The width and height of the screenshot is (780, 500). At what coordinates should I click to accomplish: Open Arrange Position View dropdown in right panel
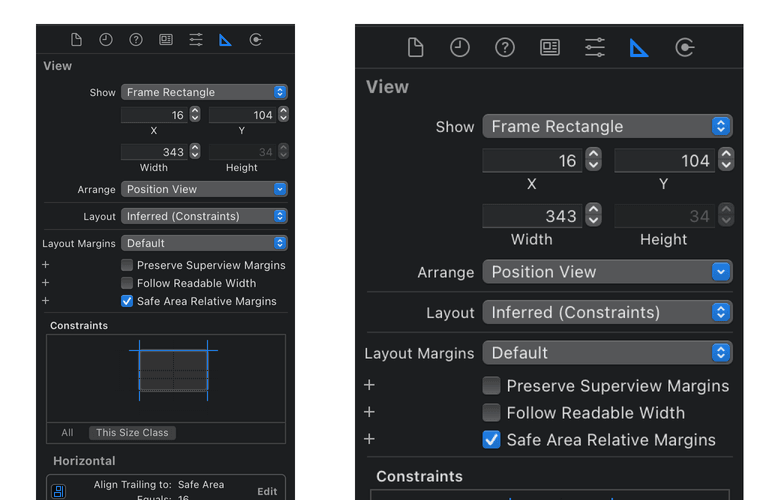click(607, 272)
